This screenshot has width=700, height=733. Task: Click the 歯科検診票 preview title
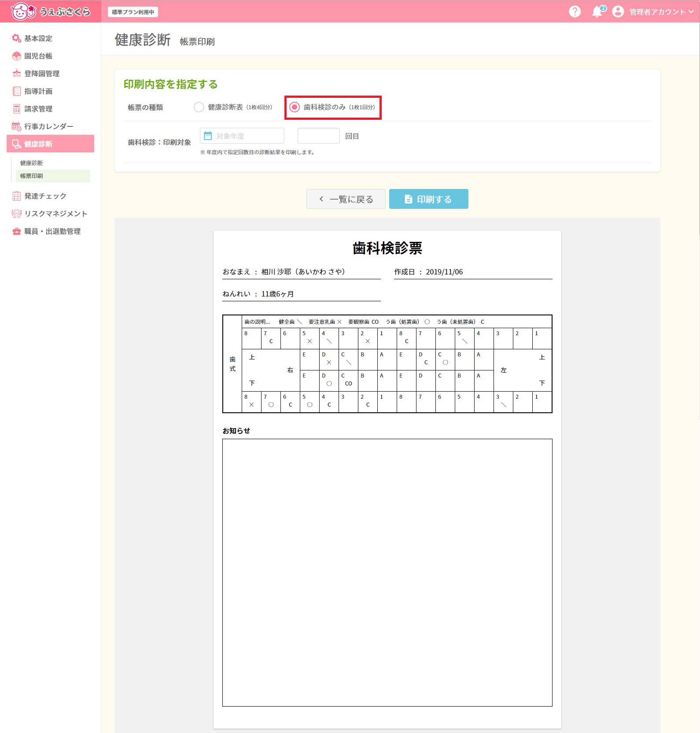[387, 248]
